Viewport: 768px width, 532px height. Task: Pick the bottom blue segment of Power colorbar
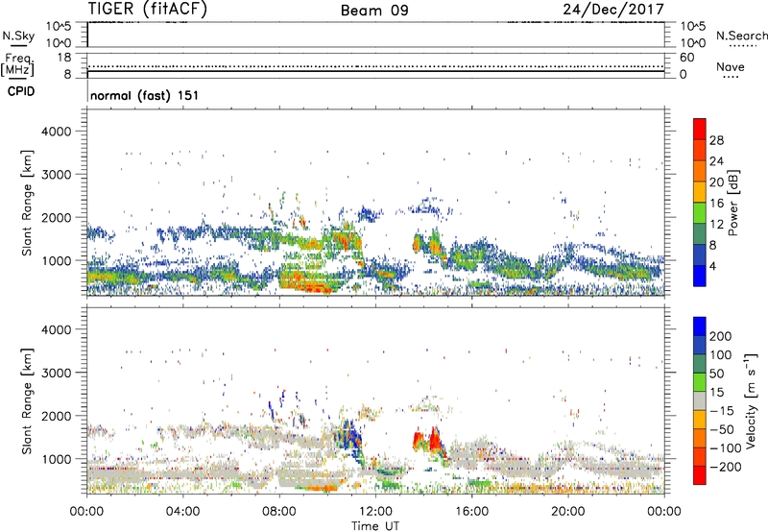700,277
